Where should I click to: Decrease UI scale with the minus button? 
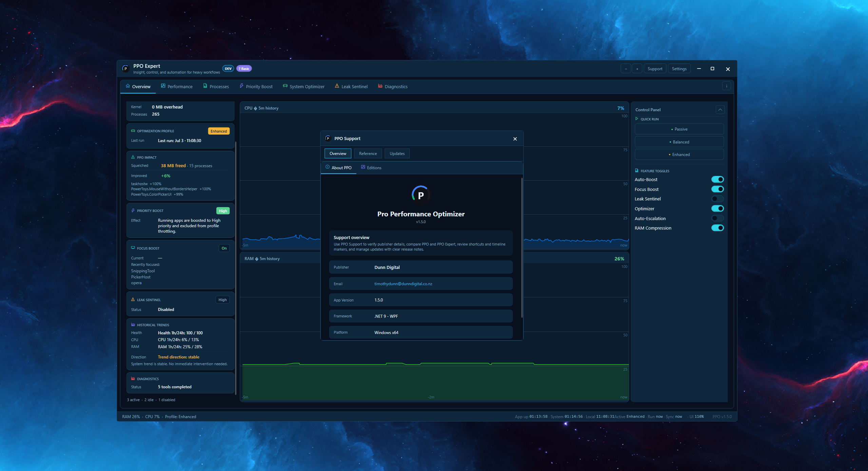626,69
